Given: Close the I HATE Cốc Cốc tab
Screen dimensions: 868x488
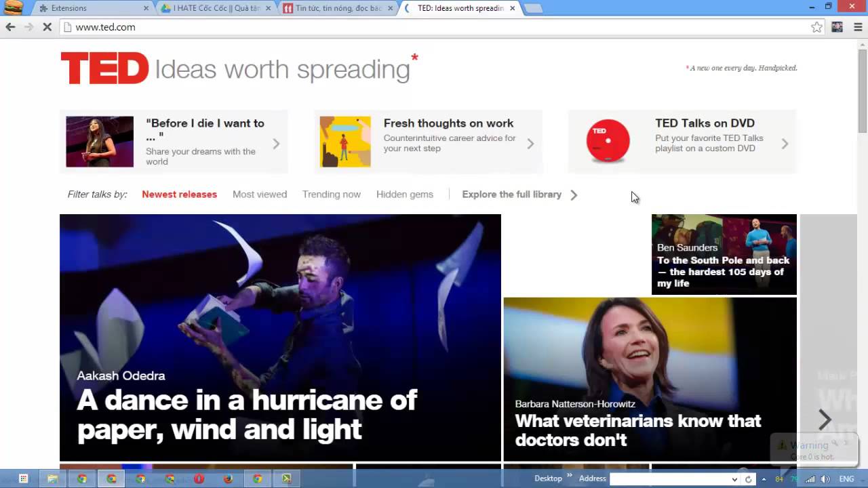Looking at the screenshot, I should point(268,8).
